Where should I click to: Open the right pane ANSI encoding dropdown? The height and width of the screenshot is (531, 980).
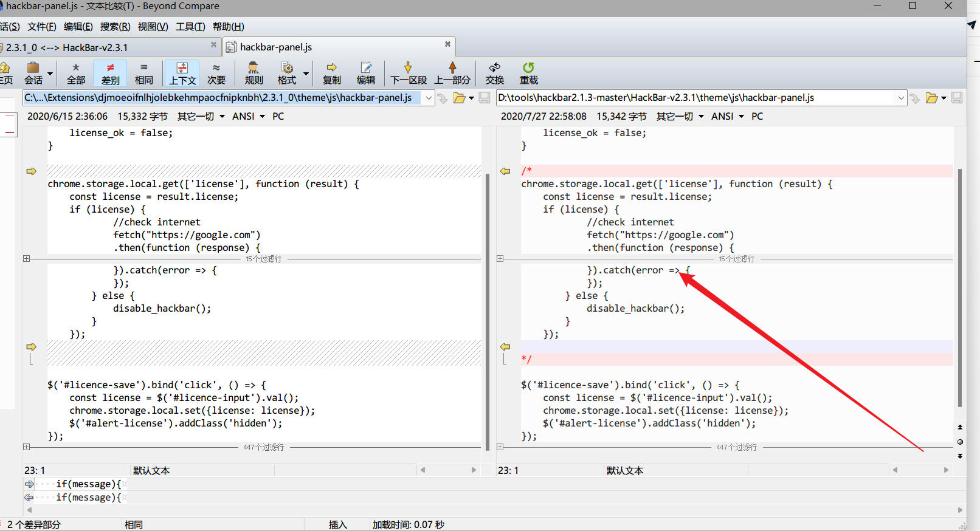(728, 116)
